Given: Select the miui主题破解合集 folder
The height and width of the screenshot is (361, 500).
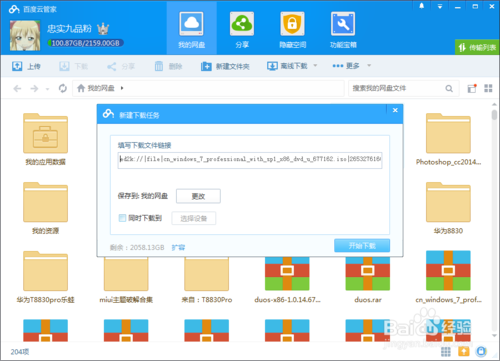Looking at the screenshot, I should pos(126,280).
